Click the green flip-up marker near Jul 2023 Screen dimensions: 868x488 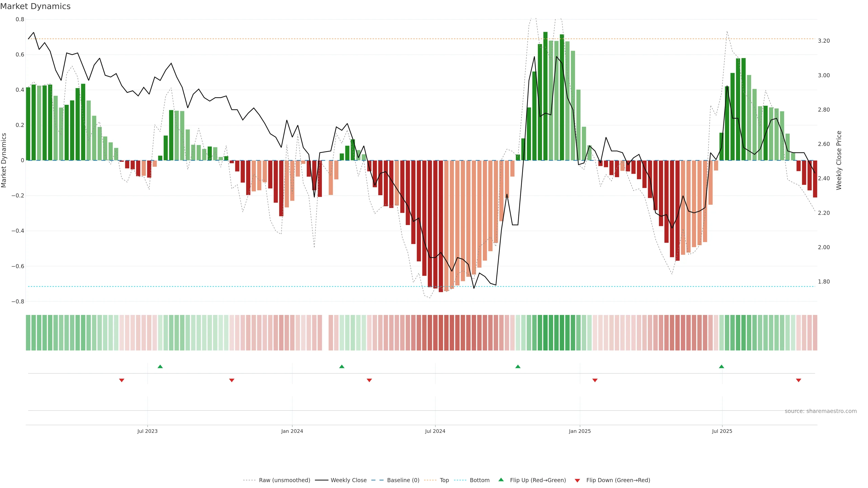pyautogui.click(x=160, y=366)
